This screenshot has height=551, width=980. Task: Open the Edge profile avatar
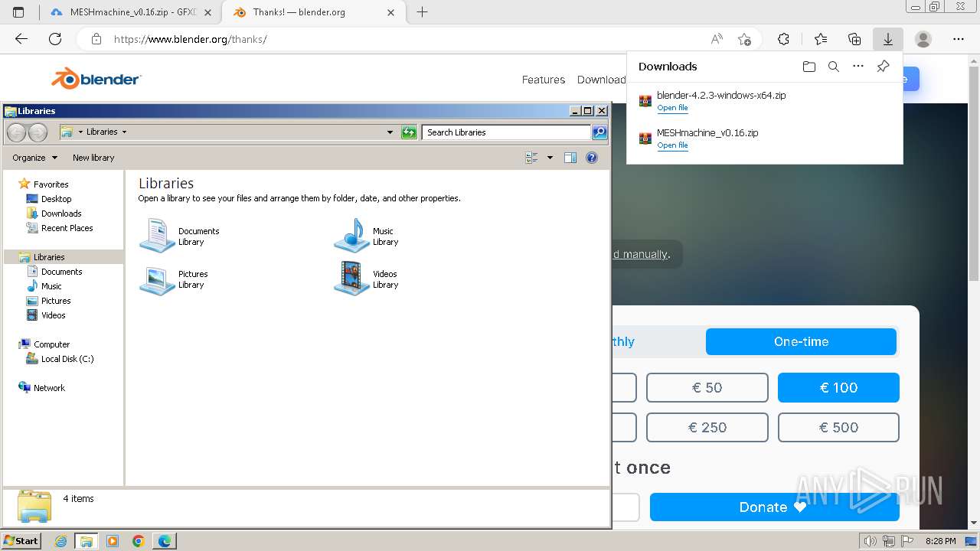click(x=923, y=39)
